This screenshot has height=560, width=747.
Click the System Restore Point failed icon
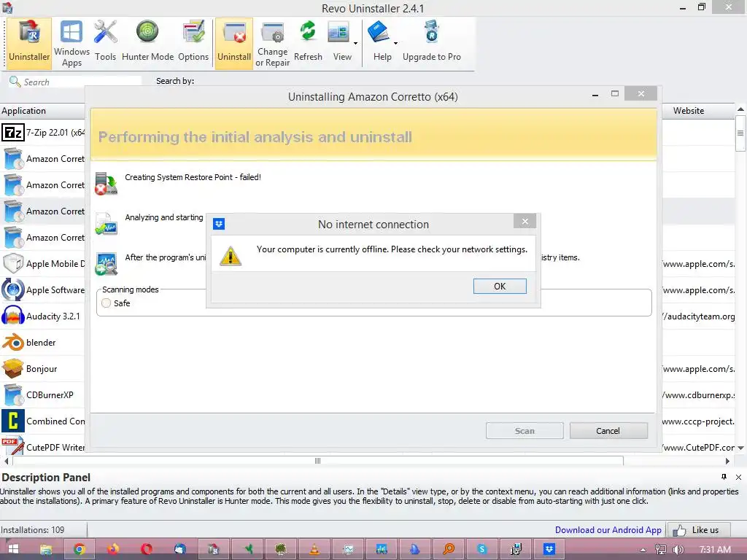106,184
